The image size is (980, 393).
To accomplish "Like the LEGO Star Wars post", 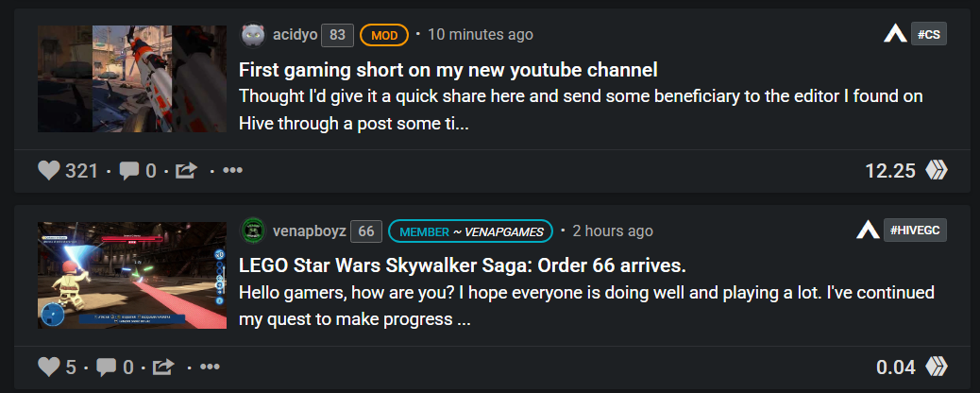I will pos(49,367).
